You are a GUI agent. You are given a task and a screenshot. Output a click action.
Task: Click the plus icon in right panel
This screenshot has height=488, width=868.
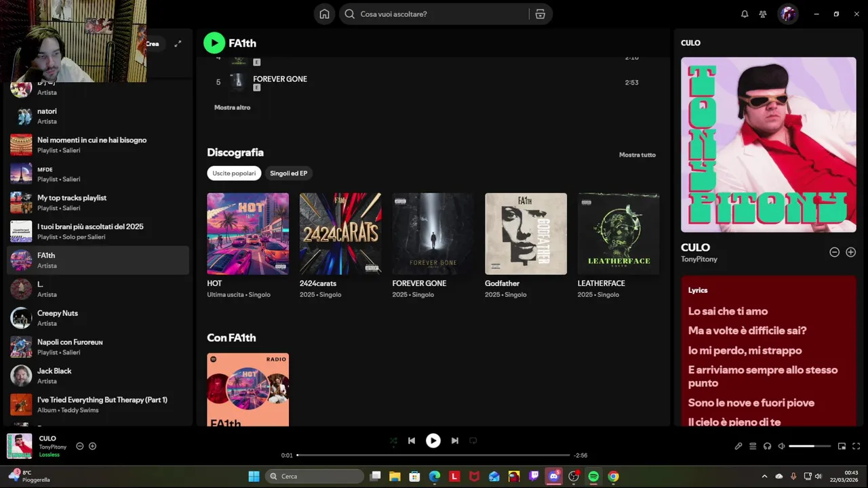point(850,252)
